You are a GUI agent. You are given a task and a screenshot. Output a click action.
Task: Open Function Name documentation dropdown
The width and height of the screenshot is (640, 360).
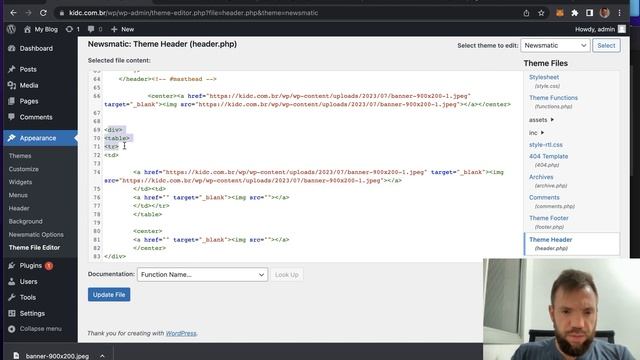(x=202, y=275)
